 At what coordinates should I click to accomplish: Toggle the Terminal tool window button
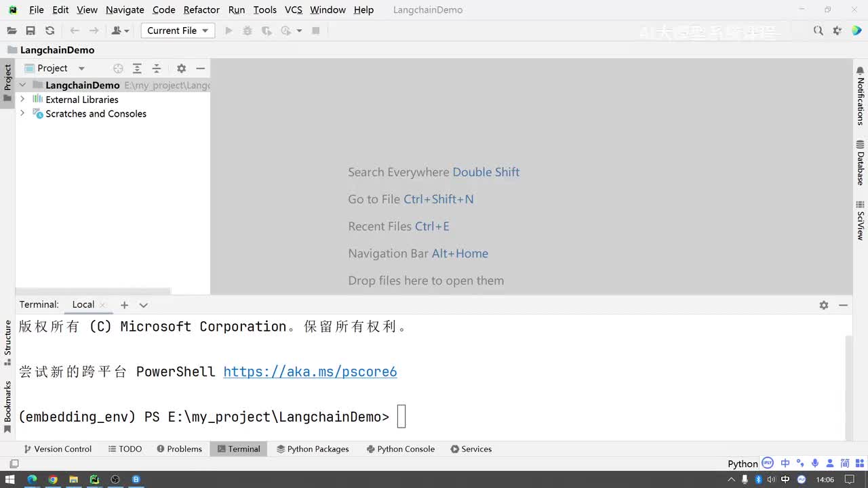click(x=239, y=449)
